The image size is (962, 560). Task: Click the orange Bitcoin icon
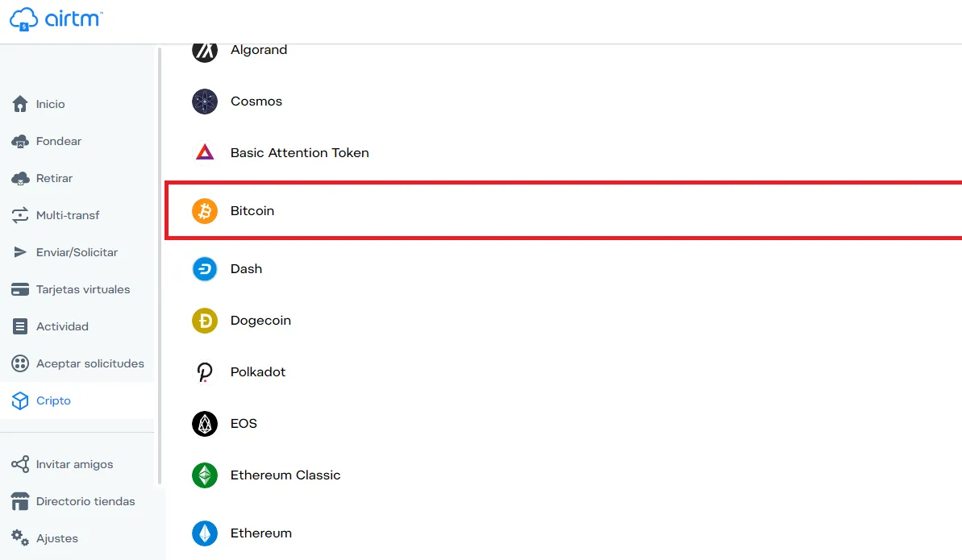pyautogui.click(x=205, y=211)
